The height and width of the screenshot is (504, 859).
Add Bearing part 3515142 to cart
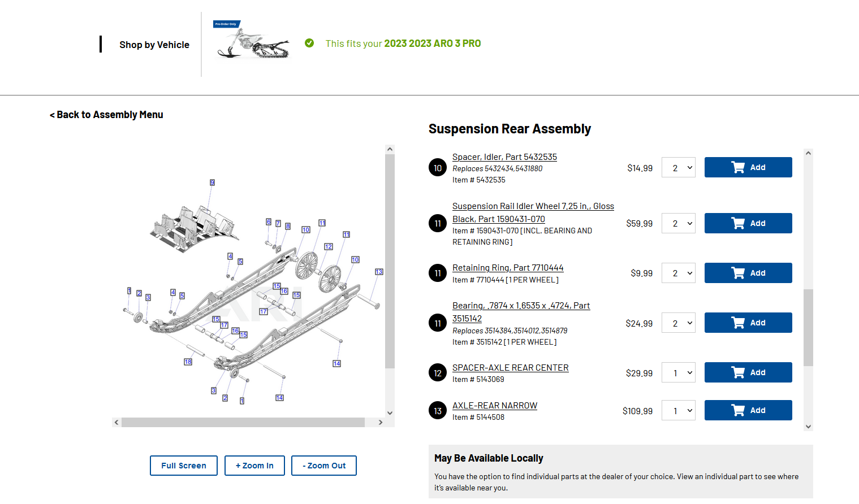point(748,323)
